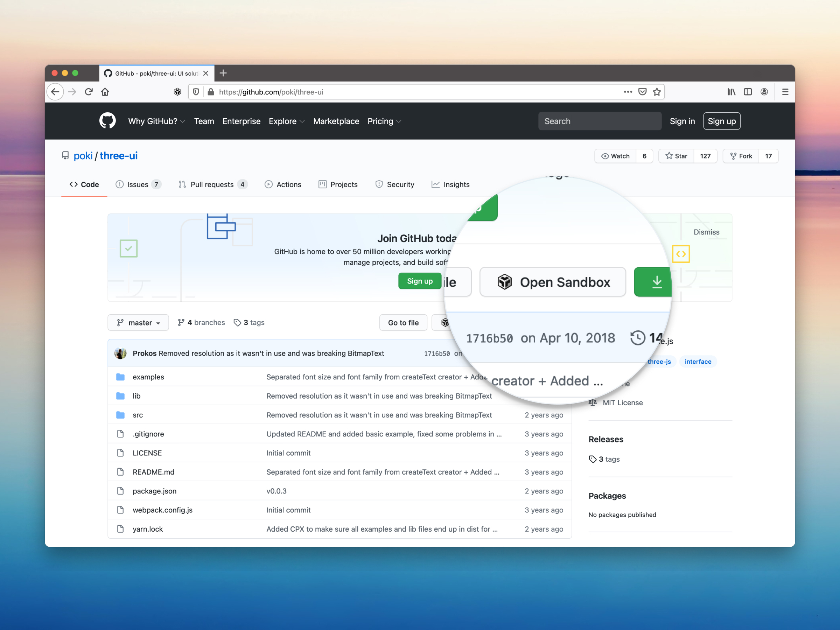Open page actions three-dot menu in address bar
The image size is (840, 630).
[628, 92]
